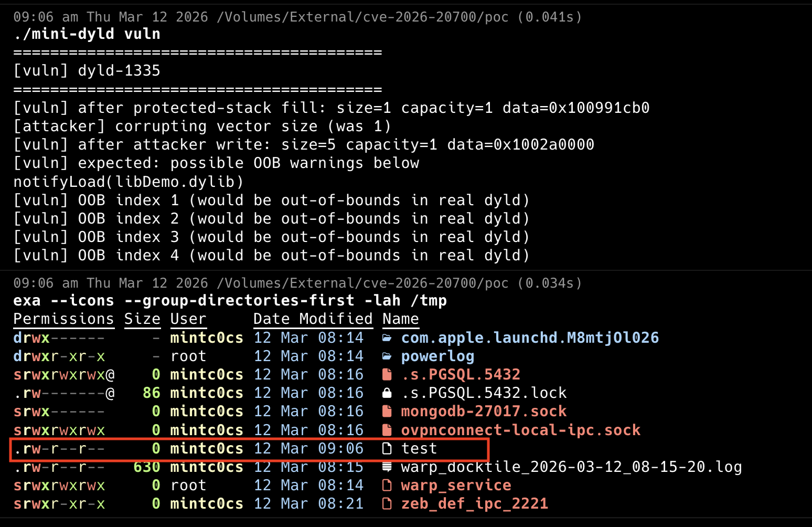Open the powerlog directory name
Image resolution: width=812 pixels, height=527 pixels.
(x=437, y=356)
